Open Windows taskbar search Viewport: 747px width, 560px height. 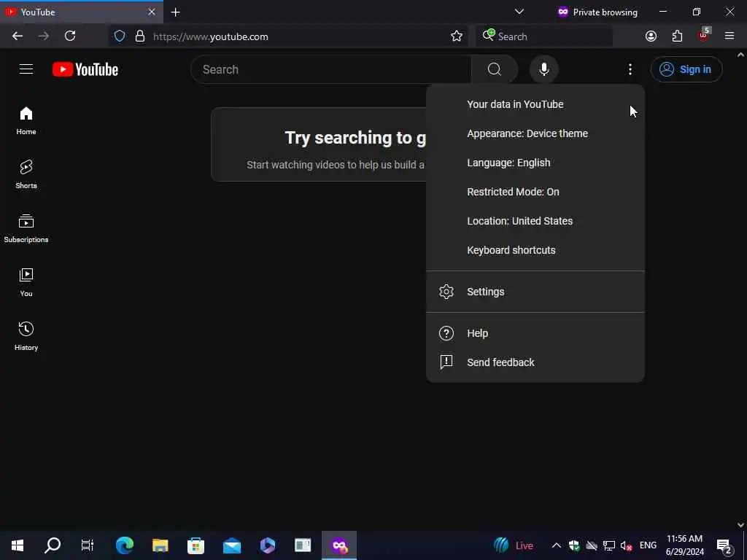53,545
